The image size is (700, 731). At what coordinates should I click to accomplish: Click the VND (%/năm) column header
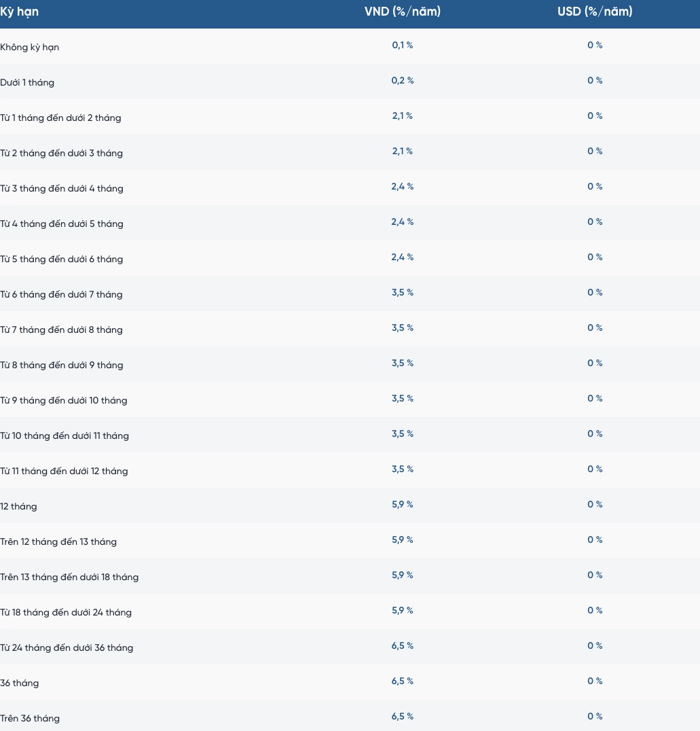402,11
